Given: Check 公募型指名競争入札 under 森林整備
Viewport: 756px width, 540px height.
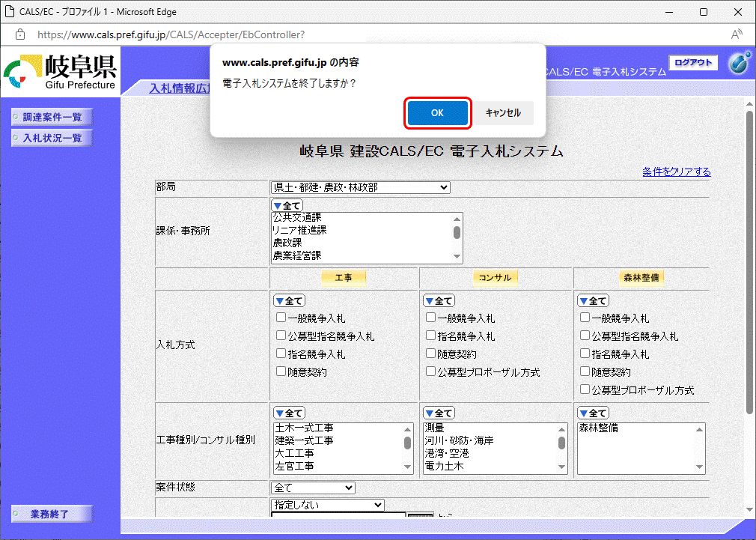Looking at the screenshot, I should click(x=585, y=336).
